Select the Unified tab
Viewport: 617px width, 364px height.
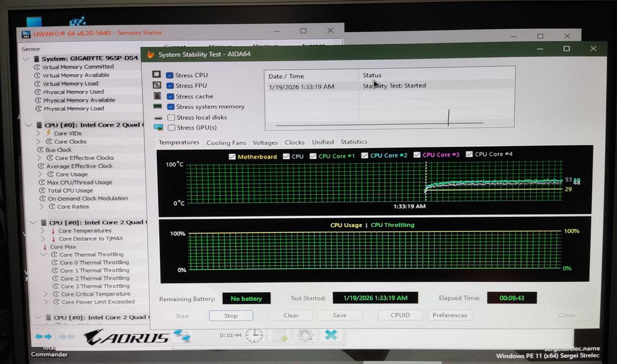tap(323, 142)
